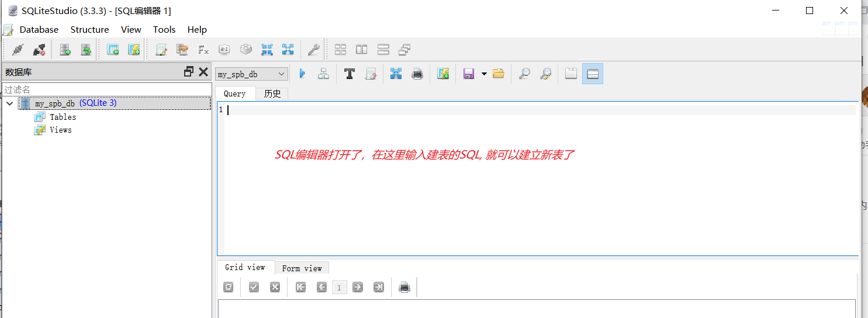Open the Tools menu
The image size is (868, 318).
[164, 29]
